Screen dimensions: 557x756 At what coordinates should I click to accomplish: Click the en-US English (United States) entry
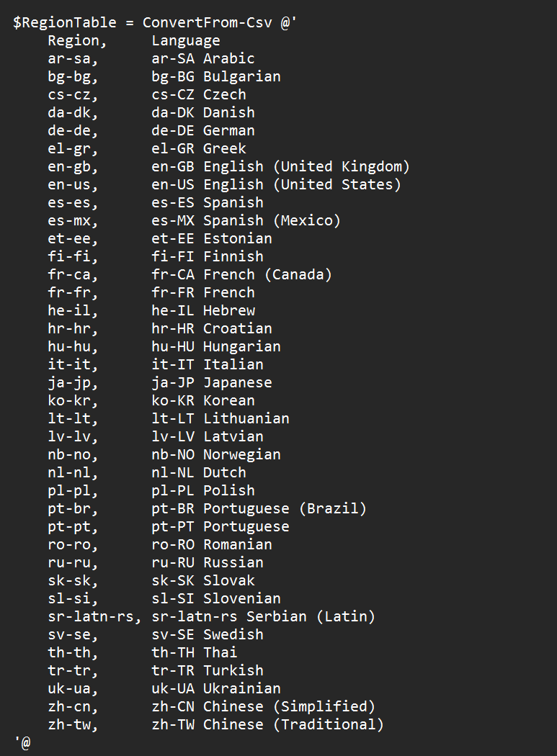[276, 184]
